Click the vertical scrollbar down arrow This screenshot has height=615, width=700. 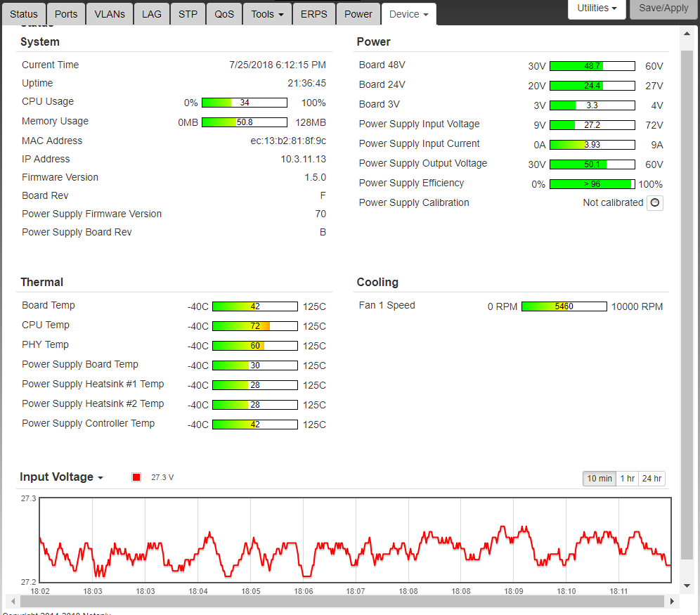click(x=687, y=585)
